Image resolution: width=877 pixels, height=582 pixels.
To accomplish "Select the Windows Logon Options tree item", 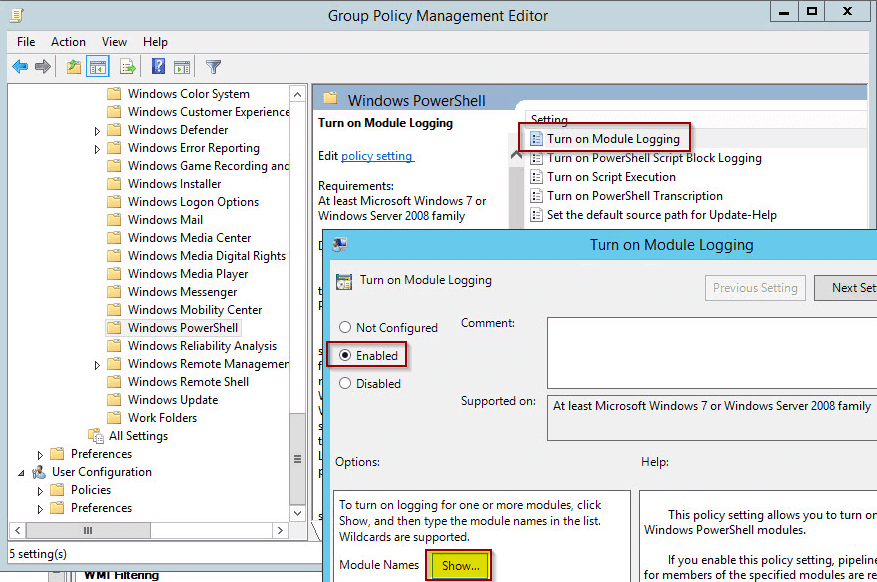I will point(194,202).
